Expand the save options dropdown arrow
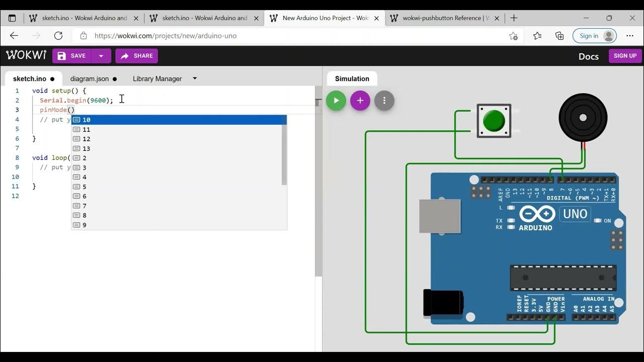644x362 pixels. click(x=101, y=56)
